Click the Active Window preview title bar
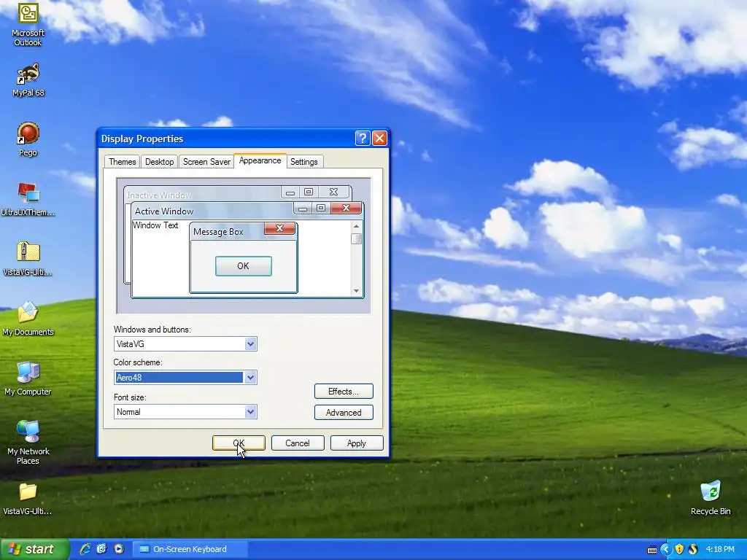 tap(212, 211)
